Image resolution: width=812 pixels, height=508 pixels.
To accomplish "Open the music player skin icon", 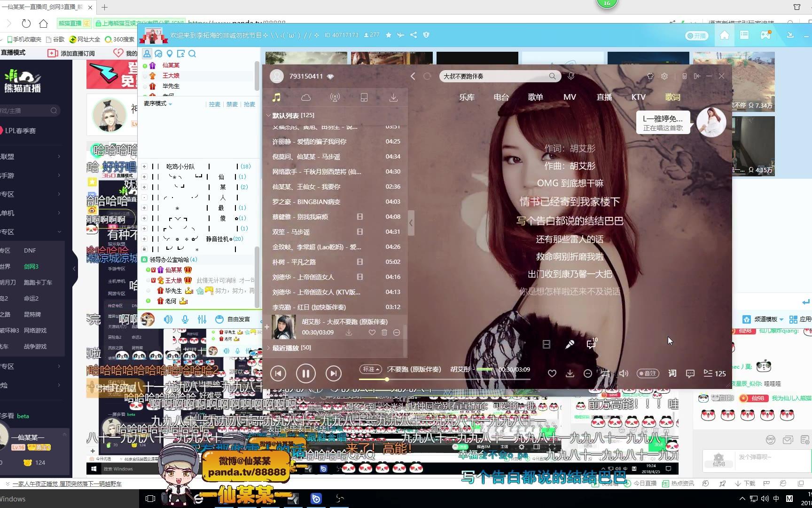I will pos(650,76).
